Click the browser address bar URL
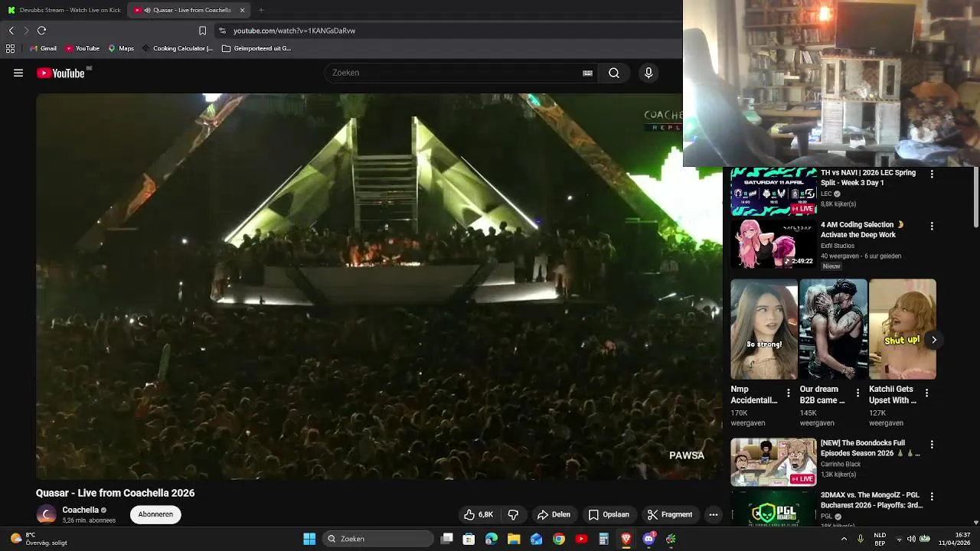 294,31
